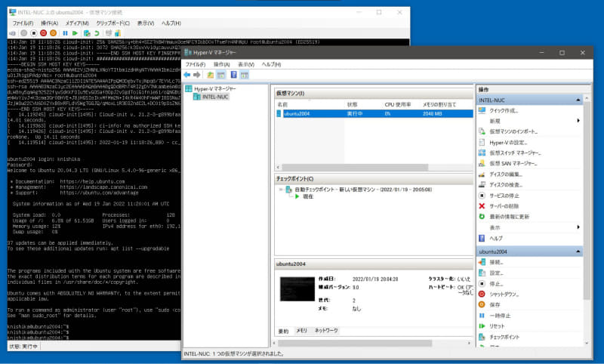Click the ubuntu2004 VM preview thumbnail
The height and width of the screenshot is (364, 604).
[297, 289]
